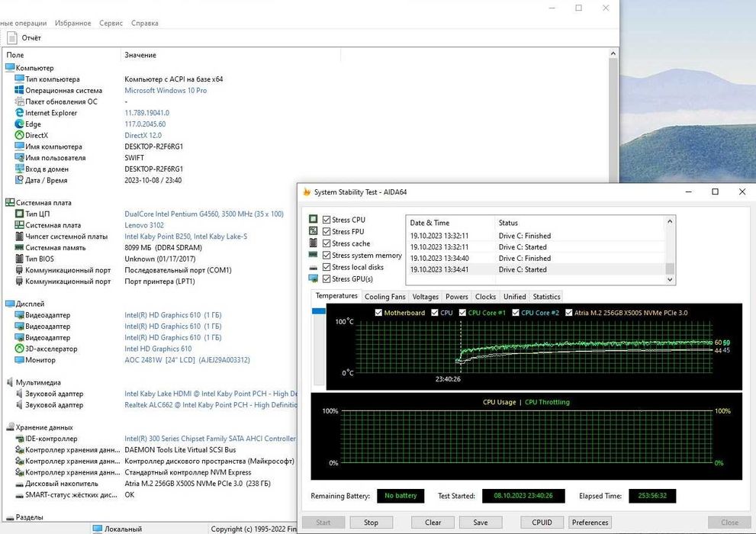Toggle the Atria M.2 drive graph checkbox

click(x=568, y=313)
